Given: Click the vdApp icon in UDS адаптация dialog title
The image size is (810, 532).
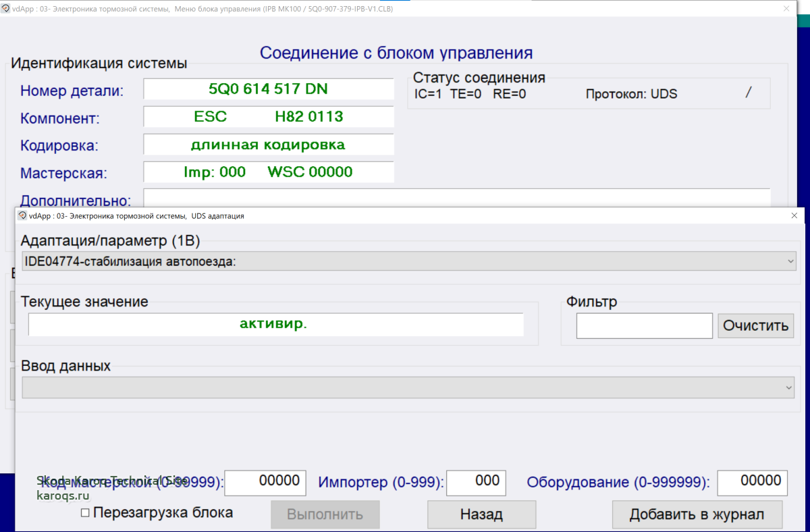Looking at the screenshot, I should (x=22, y=216).
